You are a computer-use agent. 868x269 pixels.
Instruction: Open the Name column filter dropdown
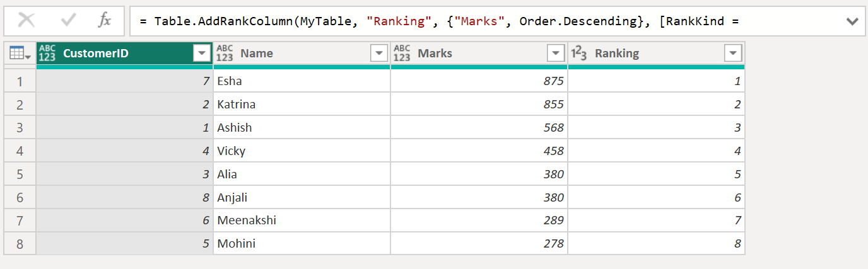click(x=378, y=54)
